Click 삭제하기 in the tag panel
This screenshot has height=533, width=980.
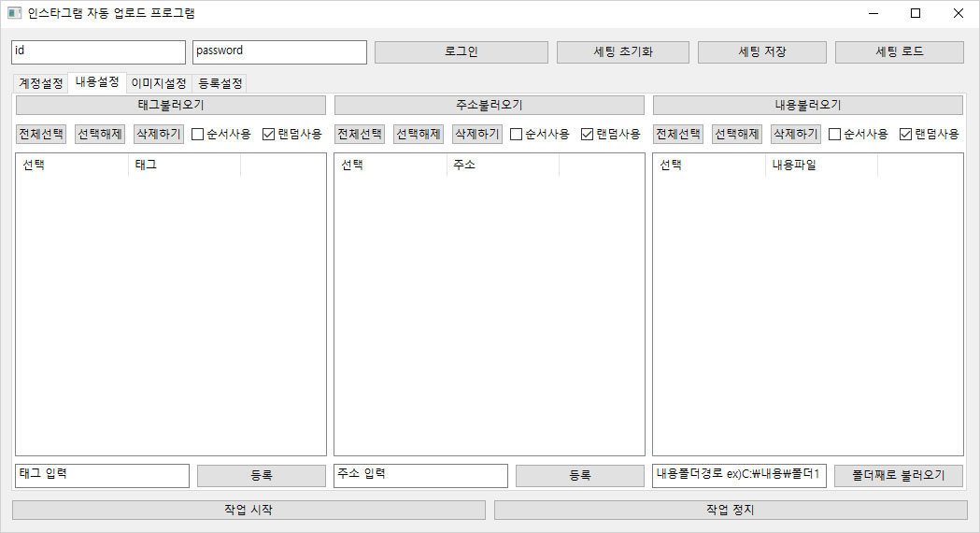pyautogui.click(x=159, y=134)
